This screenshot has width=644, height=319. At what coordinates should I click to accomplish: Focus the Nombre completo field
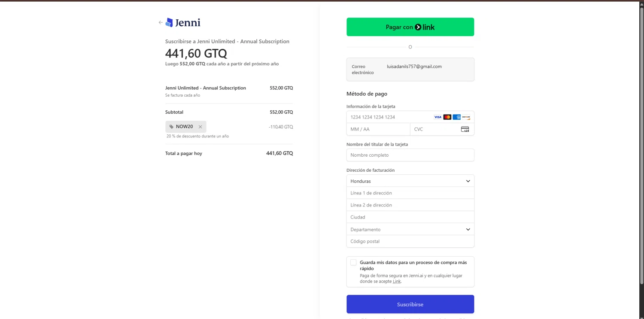tap(410, 155)
